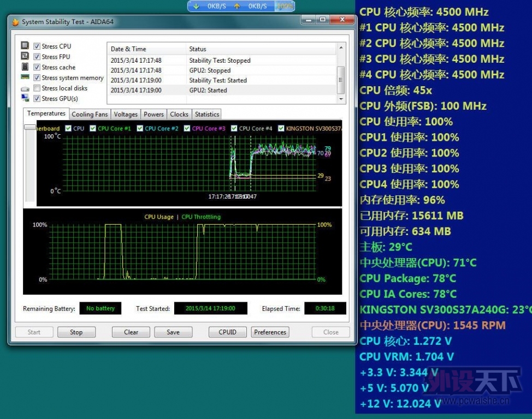Toggle the CPU Core #2 graph checkbox

(140, 128)
